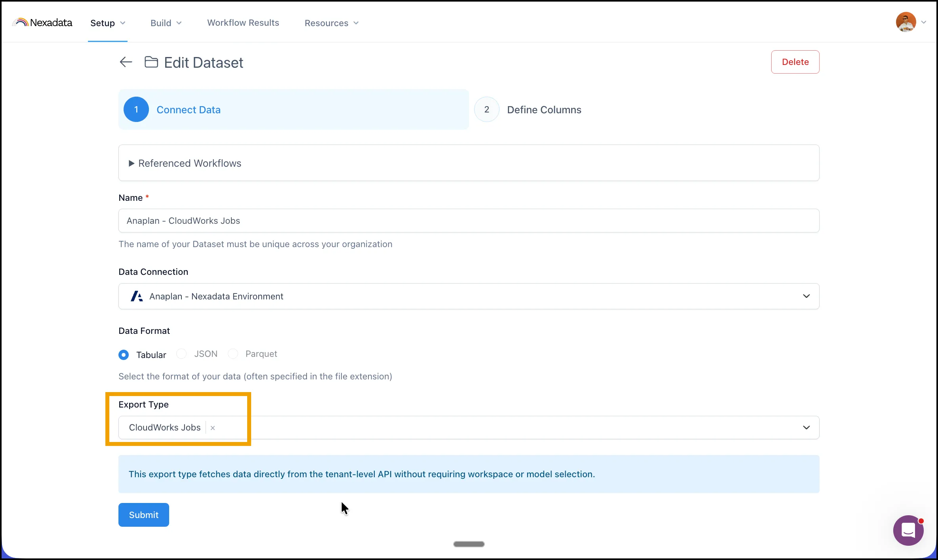The width and height of the screenshot is (938, 560).
Task: Click the folder icon next to Edit Dataset
Action: (x=151, y=62)
